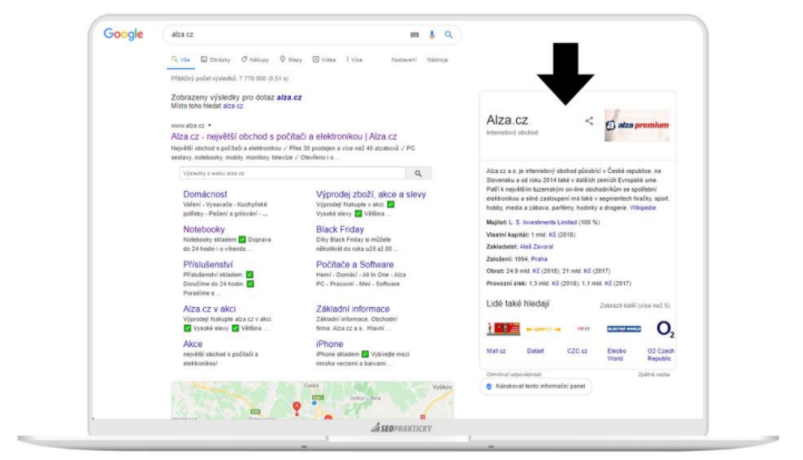Open the Více menu
This screenshot has height=460, width=803.
pos(354,60)
